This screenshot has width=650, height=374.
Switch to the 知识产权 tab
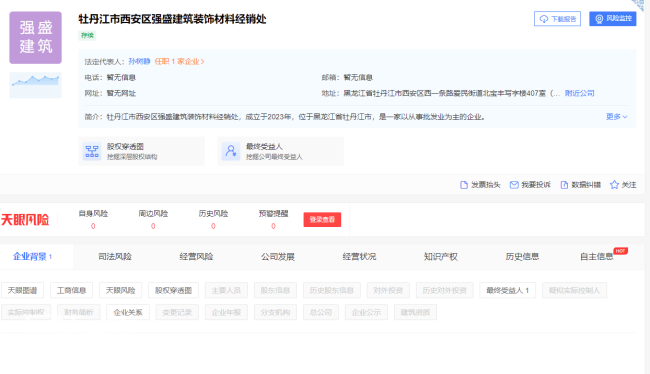click(x=441, y=257)
